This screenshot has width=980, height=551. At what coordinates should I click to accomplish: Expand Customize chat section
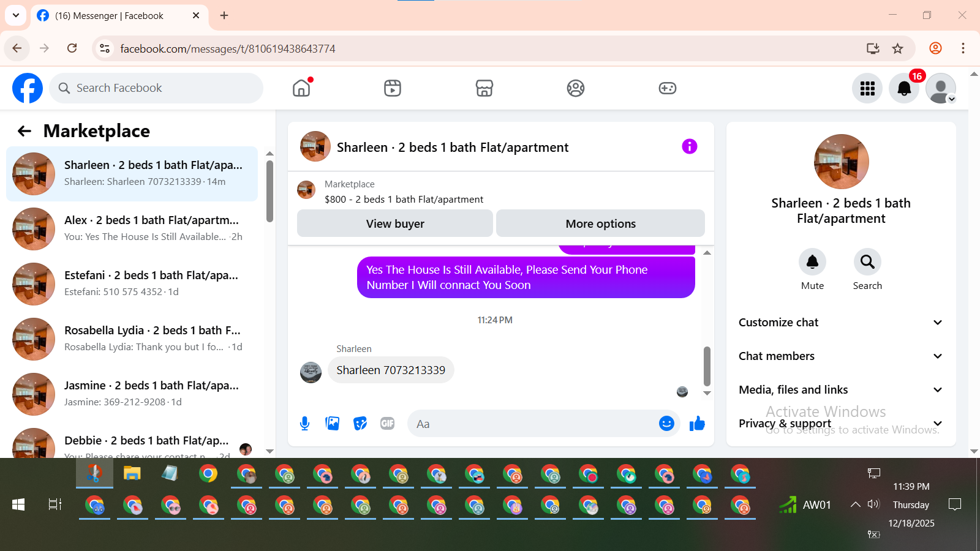point(841,322)
